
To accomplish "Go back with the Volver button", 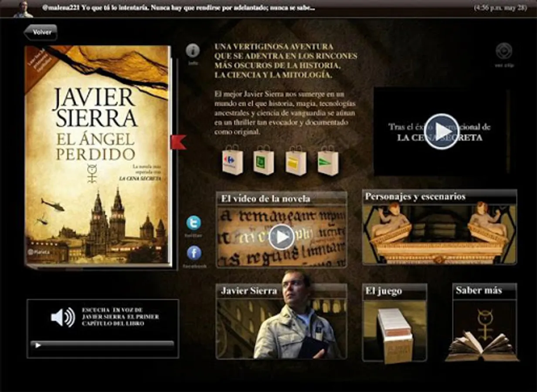I will pos(41,32).
